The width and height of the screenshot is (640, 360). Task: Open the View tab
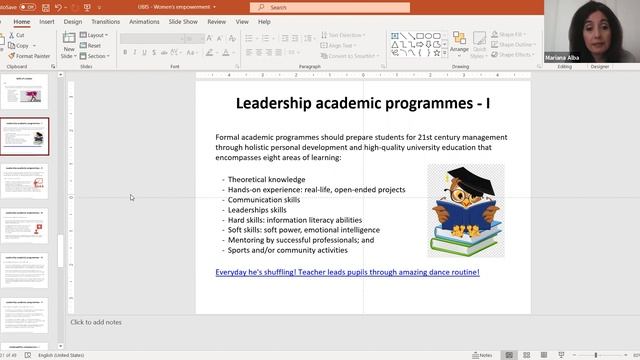coord(242,22)
